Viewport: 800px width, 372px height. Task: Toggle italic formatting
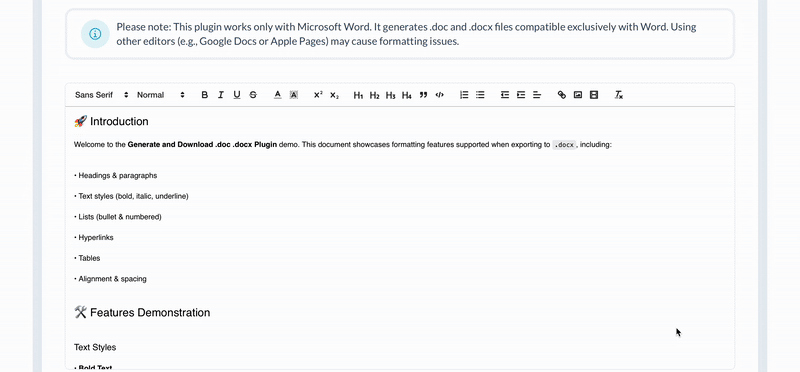pyautogui.click(x=220, y=95)
